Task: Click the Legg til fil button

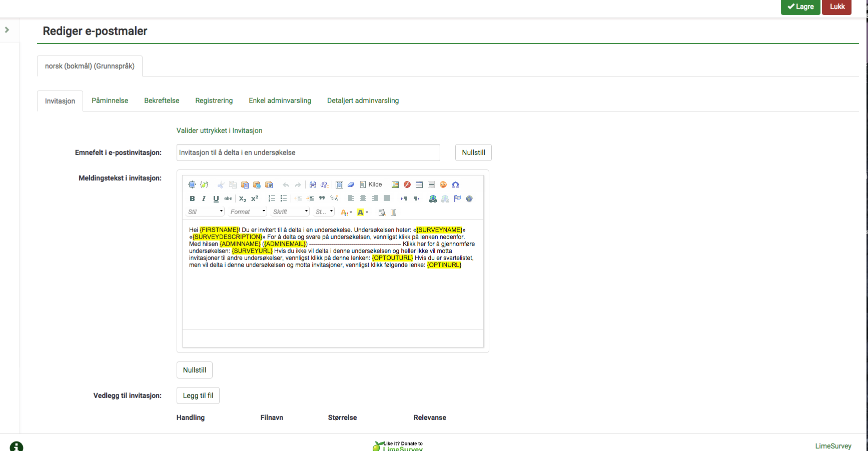Action: pos(198,395)
